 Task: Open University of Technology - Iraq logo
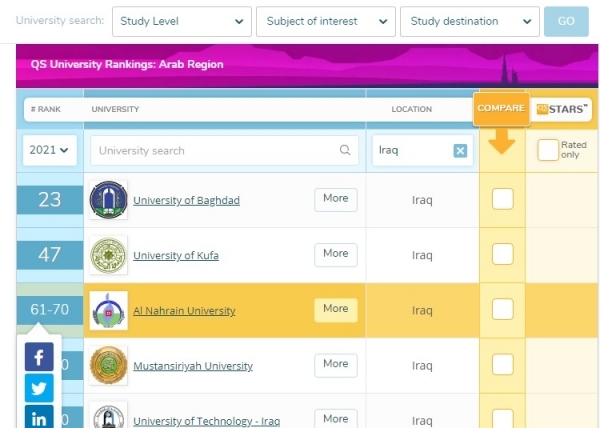click(x=108, y=417)
